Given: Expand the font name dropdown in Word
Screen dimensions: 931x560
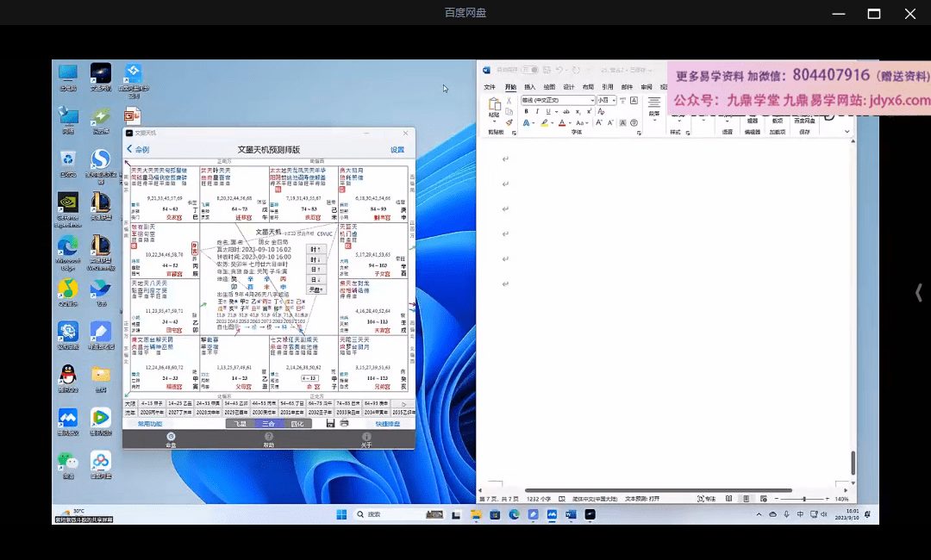Looking at the screenshot, I should click(591, 100).
